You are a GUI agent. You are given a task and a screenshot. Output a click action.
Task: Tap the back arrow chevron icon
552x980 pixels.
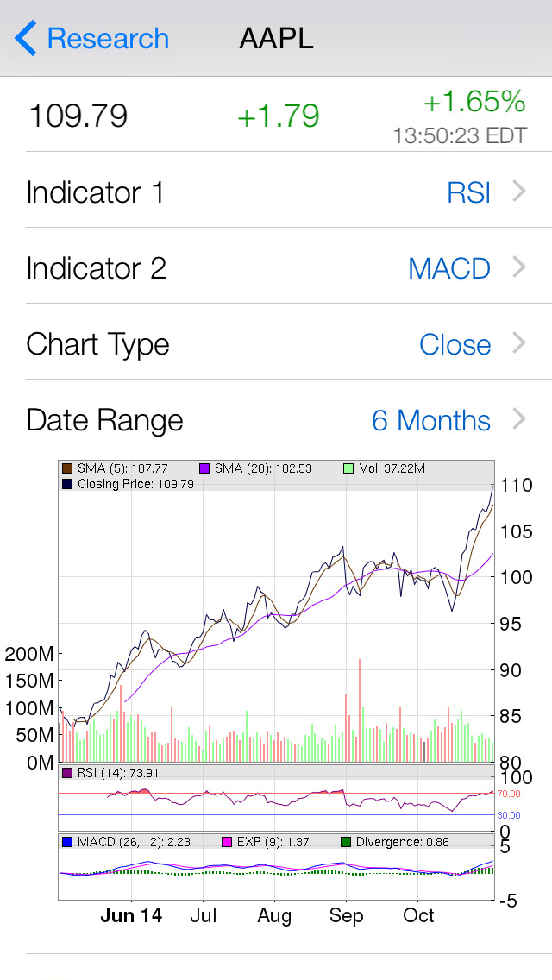[26, 39]
